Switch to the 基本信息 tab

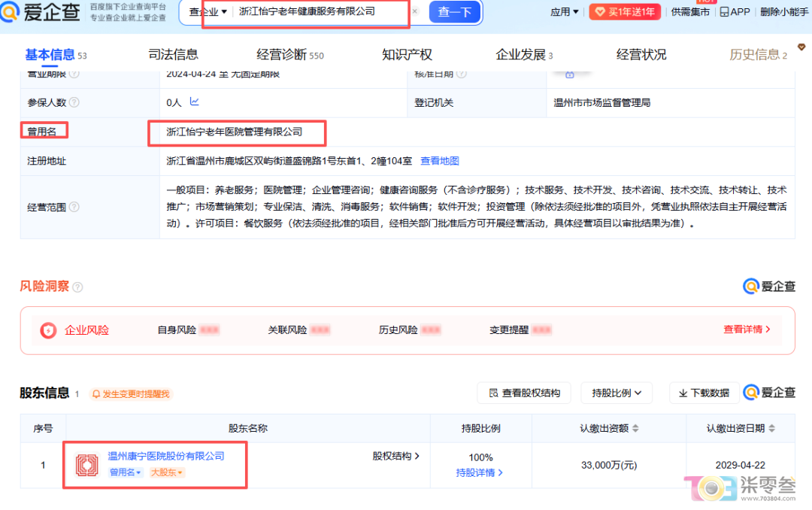tap(56, 54)
